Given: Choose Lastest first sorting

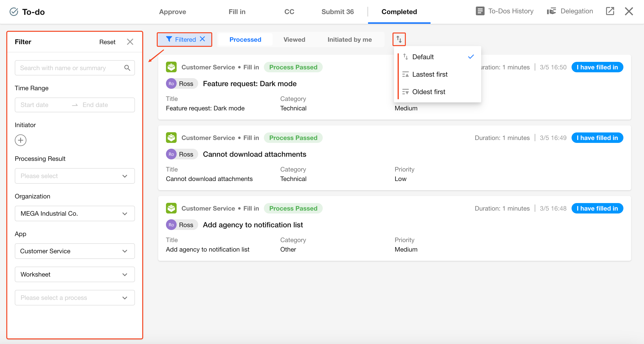Looking at the screenshot, I should [x=430, y=74].
